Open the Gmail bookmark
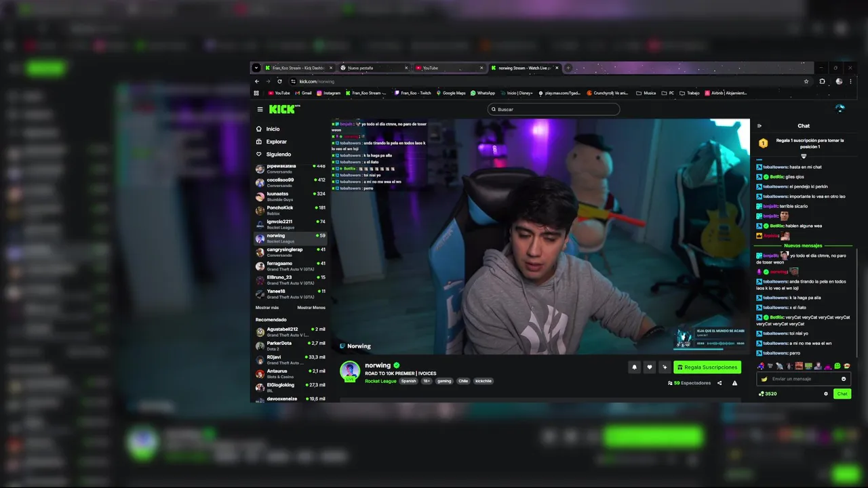 (303, 93)
